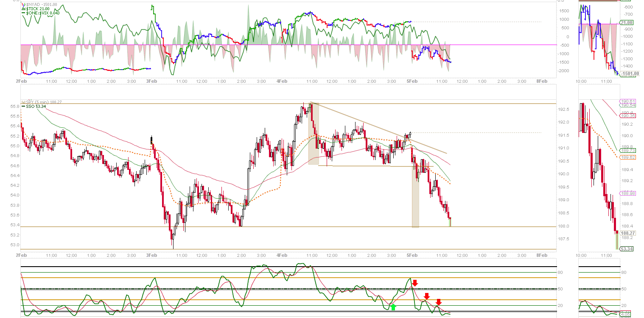Click 2Feb on the breadth chart time axis
Viewport: 644px width, 318px height.
pos(21,81)
